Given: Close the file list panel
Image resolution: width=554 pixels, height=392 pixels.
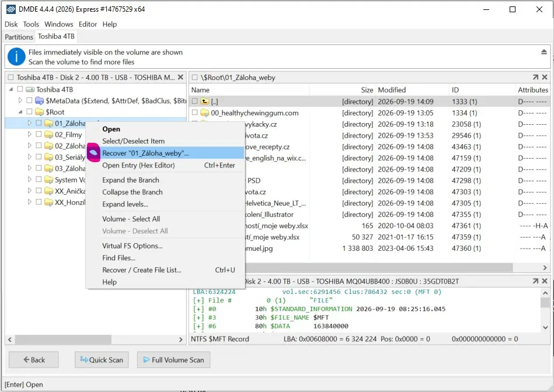Looking at the screenshot, I should [x=545, y=77].
